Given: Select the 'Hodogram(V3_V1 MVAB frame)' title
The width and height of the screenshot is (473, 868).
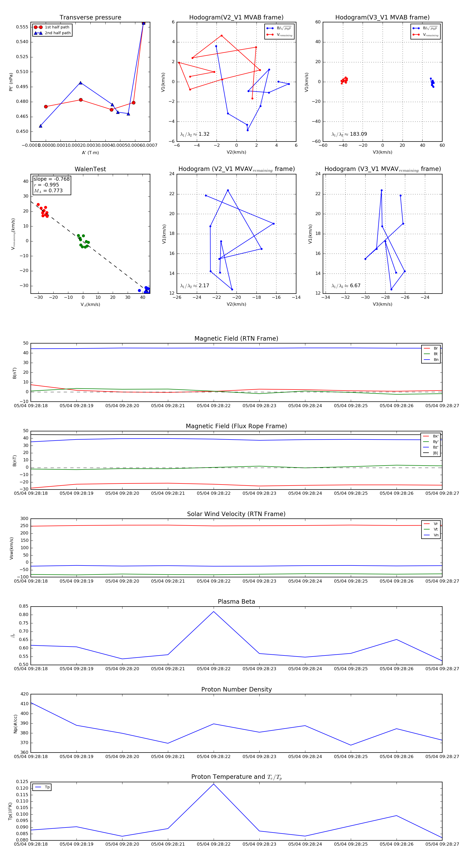Looking at the screenshot, I should [382, 18].
